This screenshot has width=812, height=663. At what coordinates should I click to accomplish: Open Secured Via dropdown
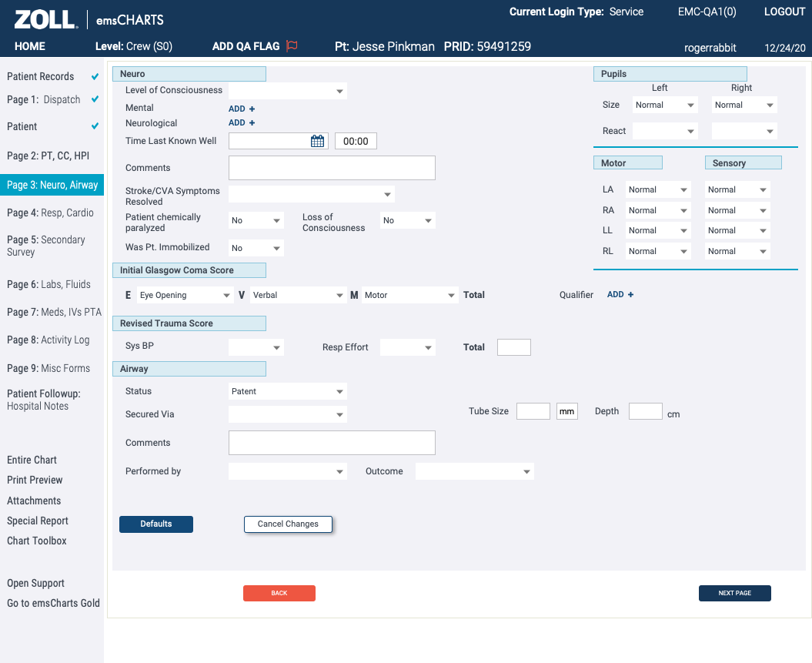tap(287, 414)
